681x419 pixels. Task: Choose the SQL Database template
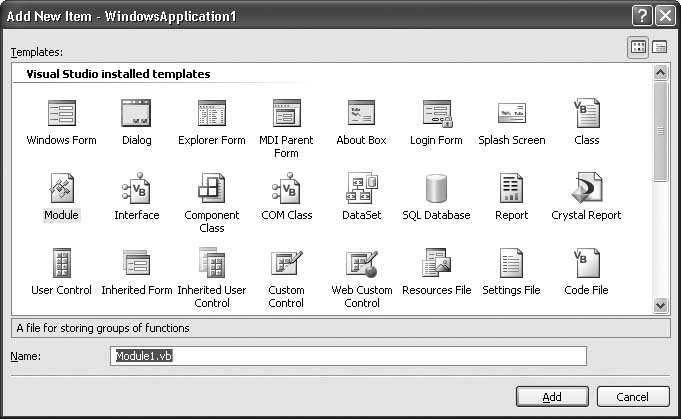pos(436,189)
